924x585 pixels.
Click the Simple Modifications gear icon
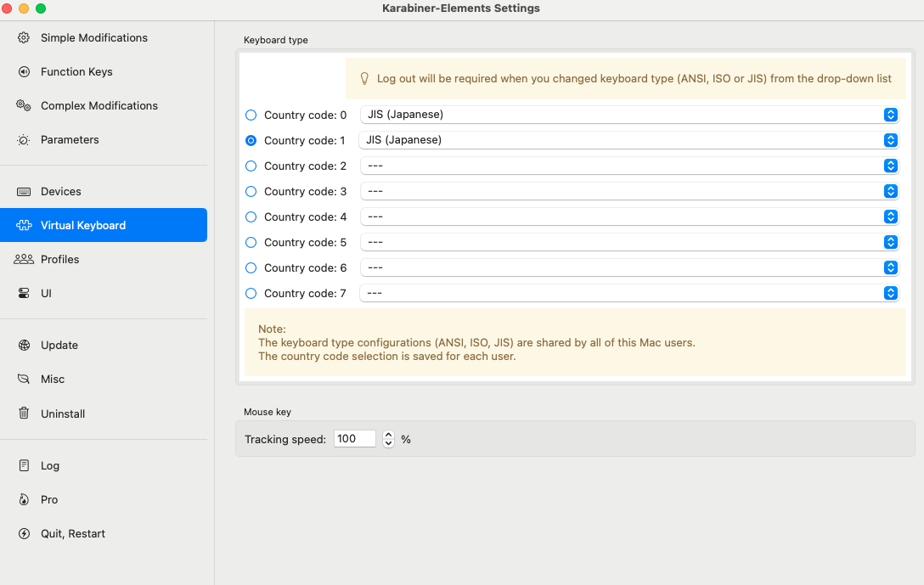tap(24, 38)
